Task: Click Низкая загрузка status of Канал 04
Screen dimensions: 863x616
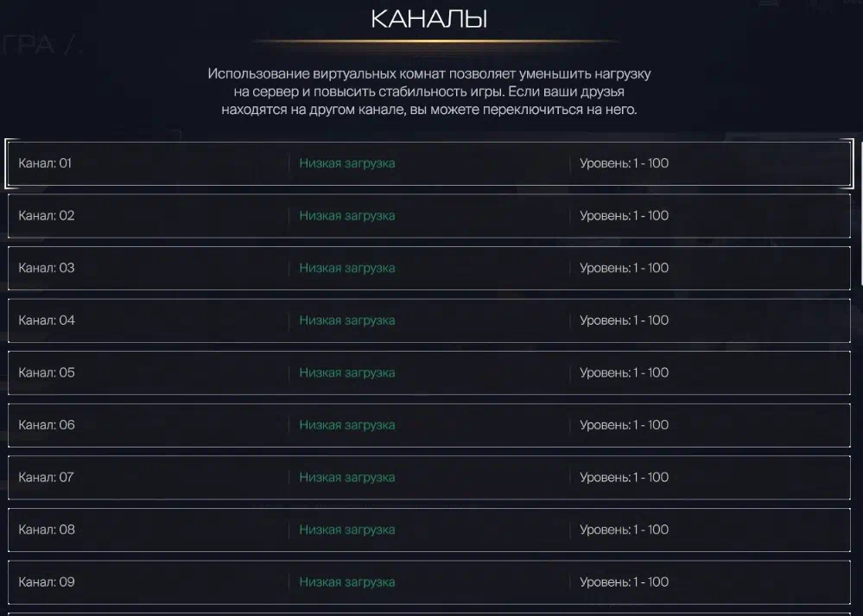Action: point(347,321)
